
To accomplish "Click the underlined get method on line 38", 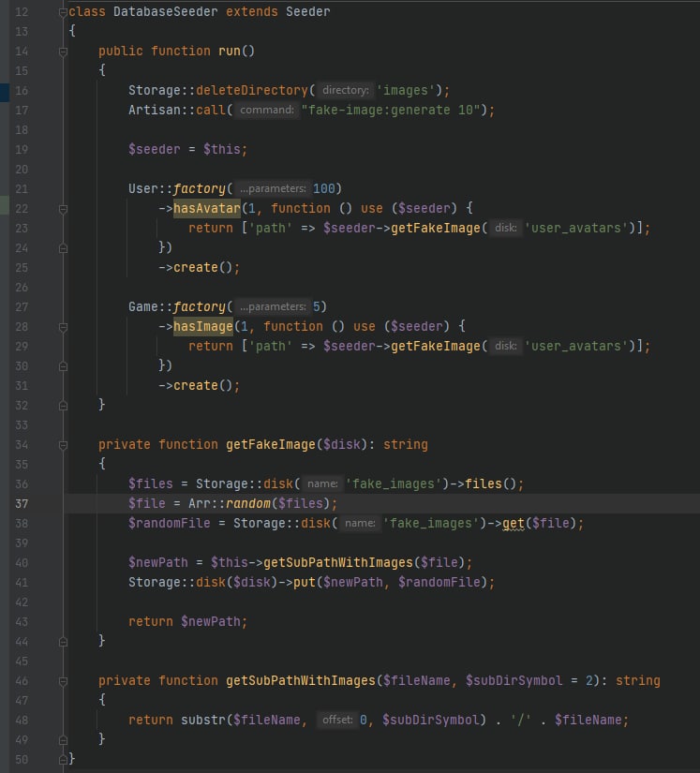I will point(514,523).
